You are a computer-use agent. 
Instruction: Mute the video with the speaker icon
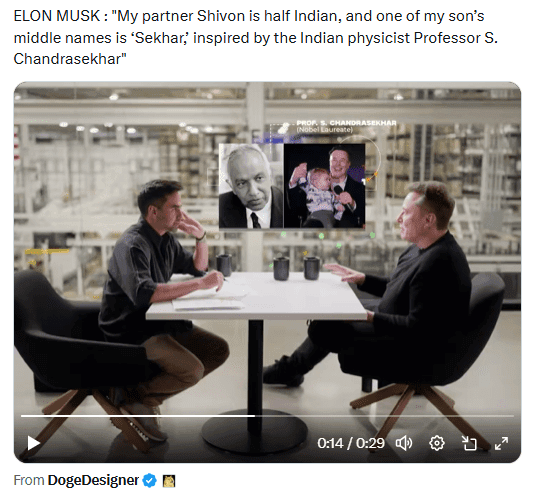click(x=404, y=443)
